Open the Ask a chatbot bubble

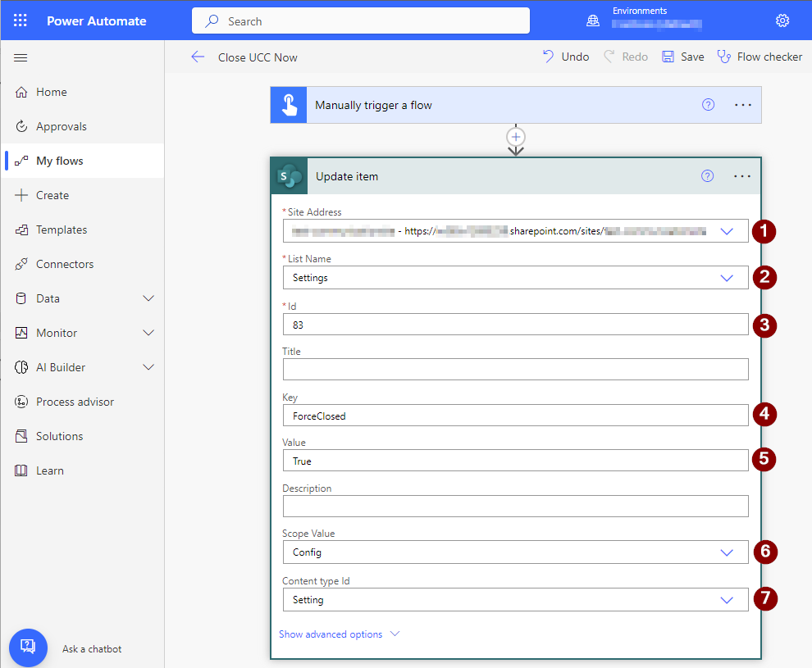coord(28,648)
